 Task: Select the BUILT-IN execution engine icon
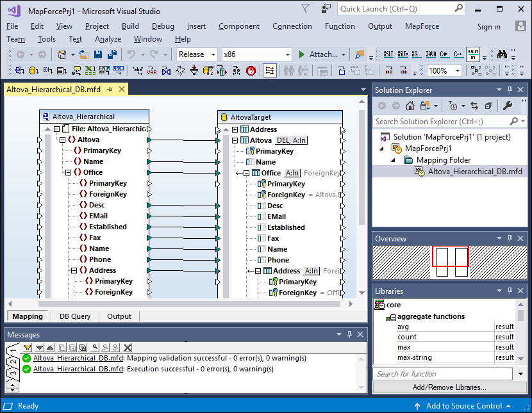[x=474, y=54]
